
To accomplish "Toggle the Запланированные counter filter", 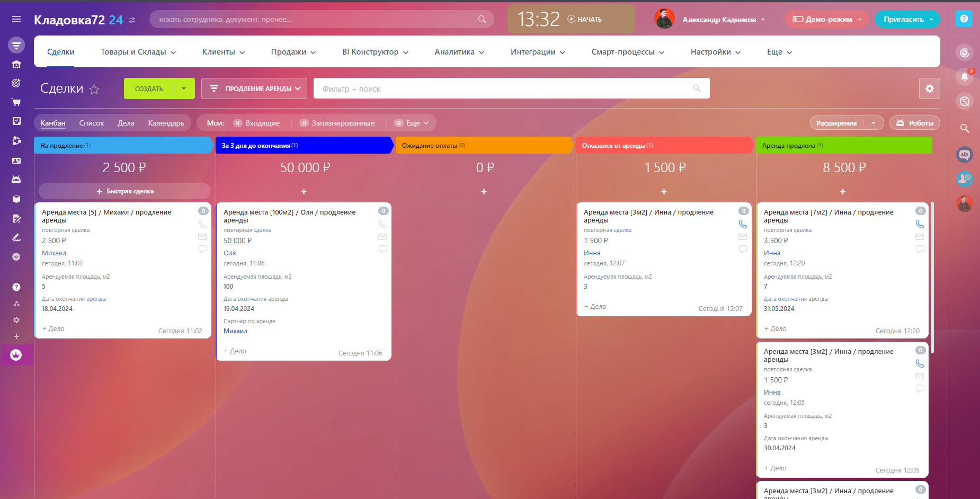I will [x=337, y=123].
